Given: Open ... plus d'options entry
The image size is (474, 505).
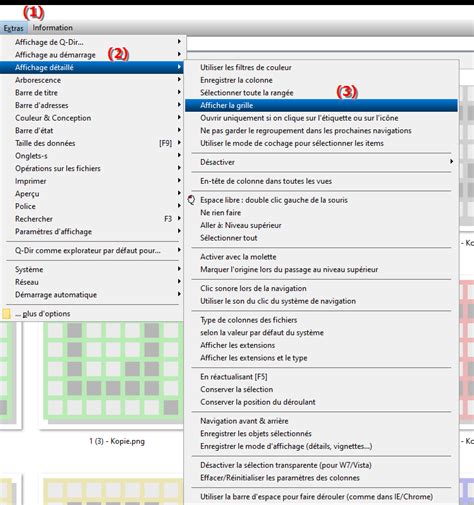Looking at the screenshot, I should 92,314.
